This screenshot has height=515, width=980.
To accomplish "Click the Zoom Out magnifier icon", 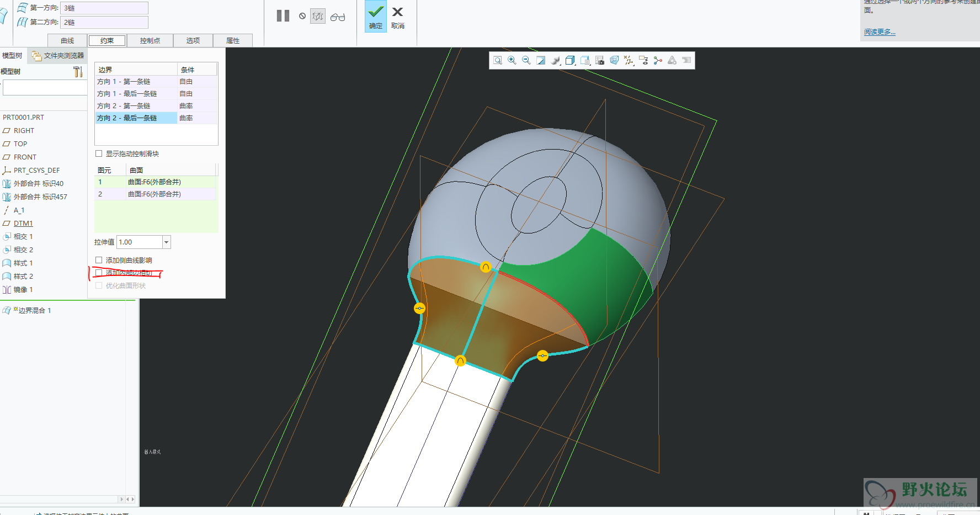I will tap(526, 60).
